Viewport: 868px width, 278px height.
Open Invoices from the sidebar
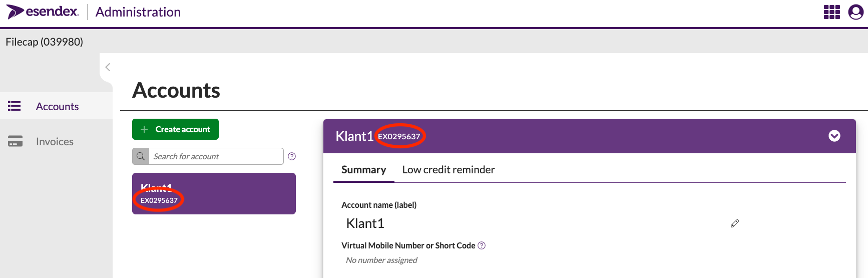pos(55,142)
